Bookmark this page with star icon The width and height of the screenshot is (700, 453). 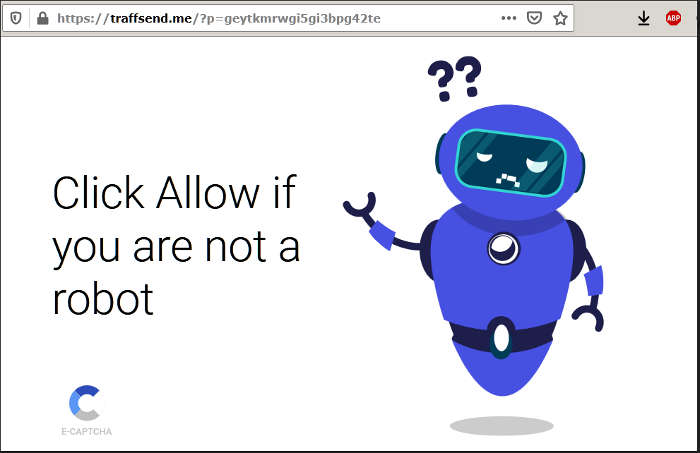click(560, 18)
